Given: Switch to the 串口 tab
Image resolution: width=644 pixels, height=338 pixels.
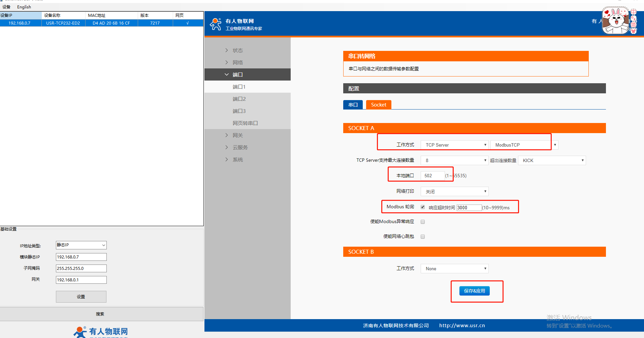Looking at the screenshot, I should click(353, 105).
